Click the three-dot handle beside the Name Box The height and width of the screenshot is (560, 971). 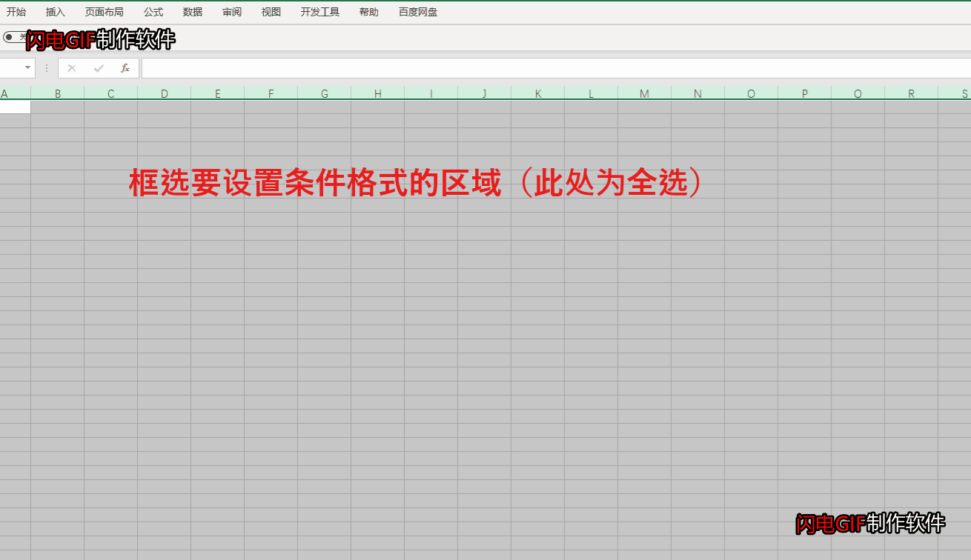point(47,68)
